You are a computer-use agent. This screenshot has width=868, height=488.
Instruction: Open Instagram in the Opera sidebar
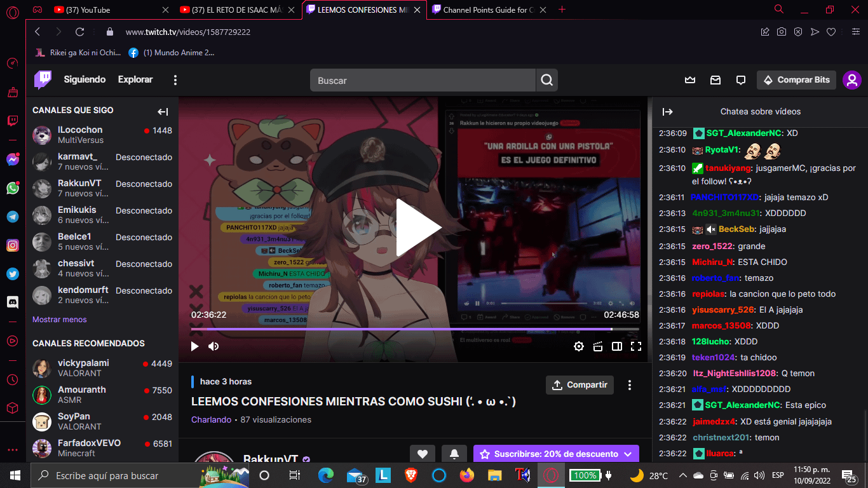[x=12, y=245]
